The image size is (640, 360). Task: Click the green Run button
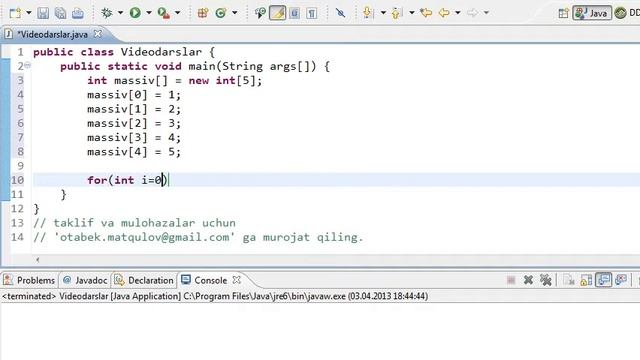click(135, 13)
